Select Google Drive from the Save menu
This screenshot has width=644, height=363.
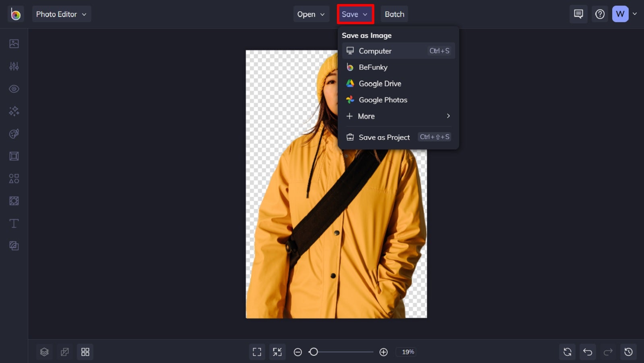coord(380,83)
